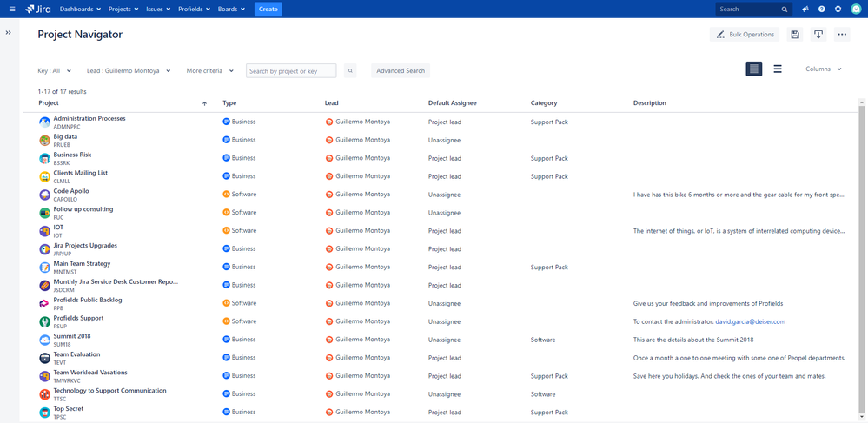Open the david.garcia@deiser.com email link

pyautogui.click(x=750, y=321)
